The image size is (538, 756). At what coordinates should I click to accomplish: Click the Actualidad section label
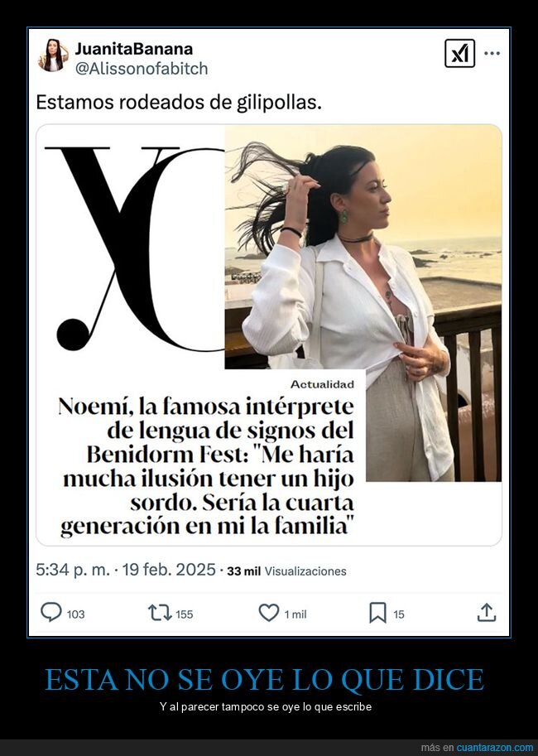coord(322,384)
